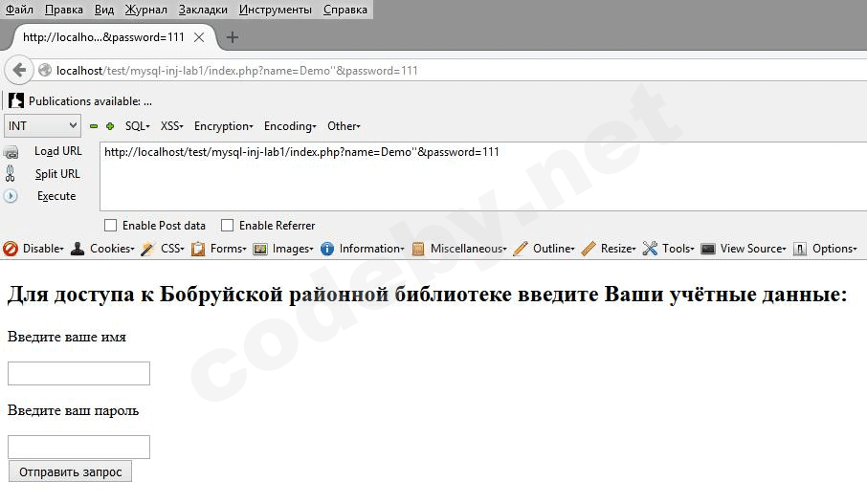Click the Resize ruler icon
Viewport: 867px width, 504px height.
tap(589, 249)
